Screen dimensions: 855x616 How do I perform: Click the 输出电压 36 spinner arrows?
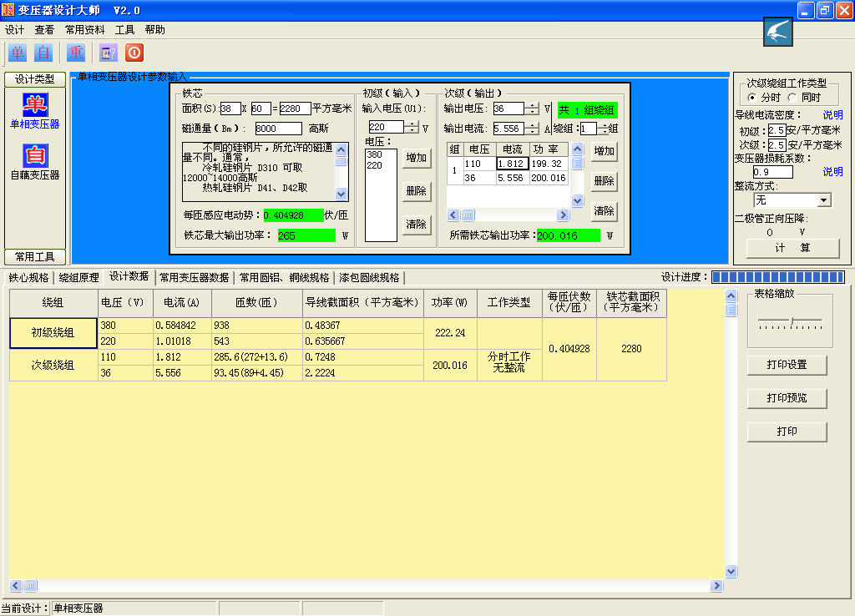[x=532, y=109]
